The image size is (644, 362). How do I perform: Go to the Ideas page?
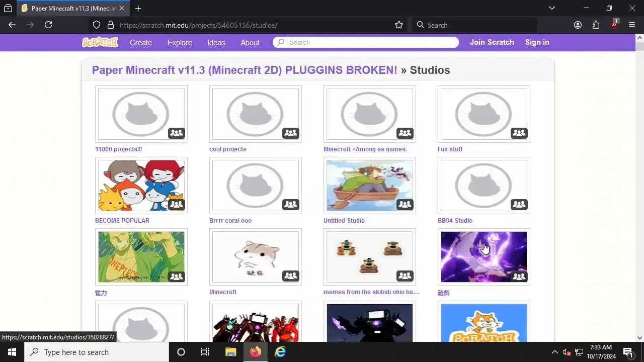216,43
